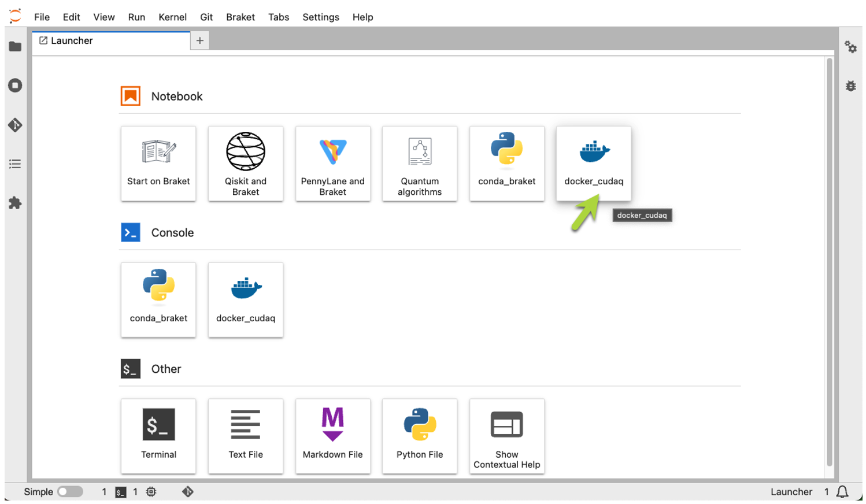The width and height of the screenshot is (866, 504).
Task: Launch Quantum algorithms notebook
Action: (x=420, y=164)
